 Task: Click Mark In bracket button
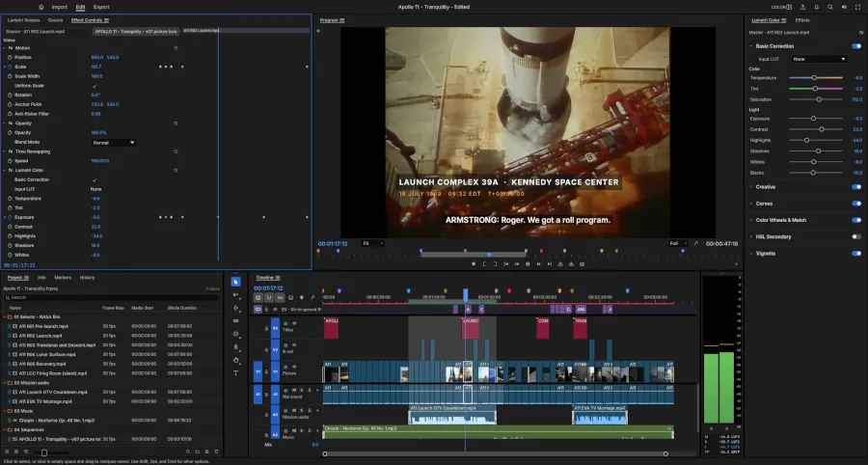coord(484,264)
